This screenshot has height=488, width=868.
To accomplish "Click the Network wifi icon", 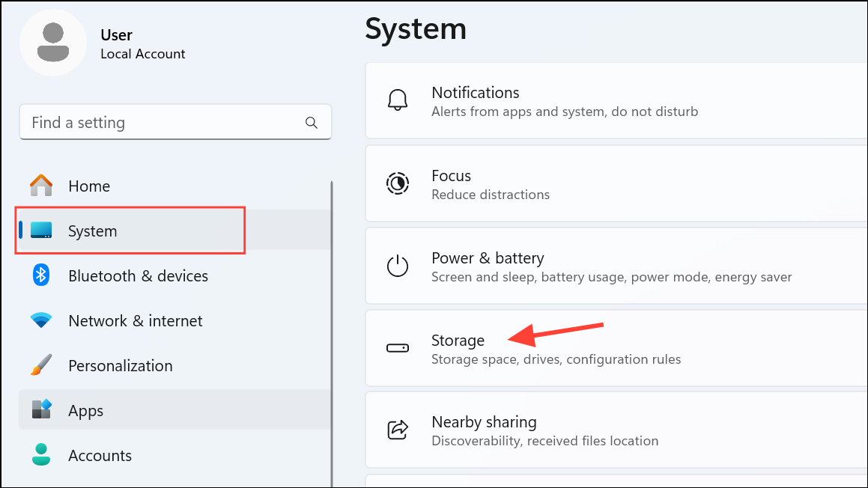I will (x=40, y=320).
